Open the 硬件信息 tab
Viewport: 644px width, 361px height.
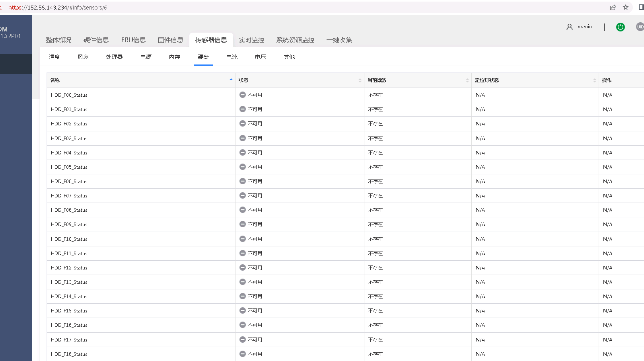click(96, 40)
